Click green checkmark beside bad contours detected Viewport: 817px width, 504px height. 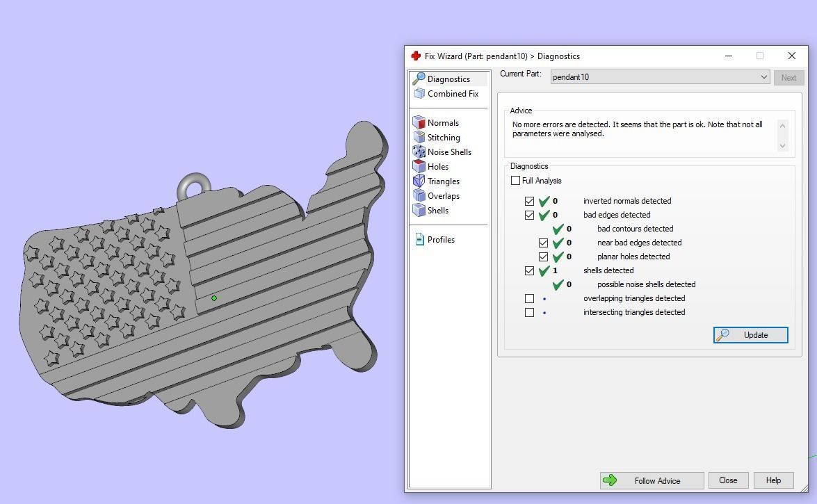(558, 229)
